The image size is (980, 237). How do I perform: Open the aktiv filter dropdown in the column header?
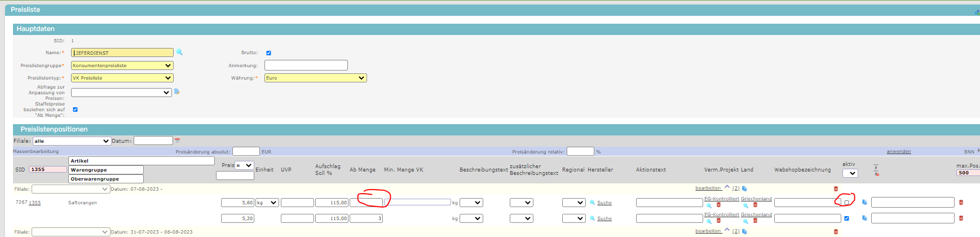(x=850, y=173)
